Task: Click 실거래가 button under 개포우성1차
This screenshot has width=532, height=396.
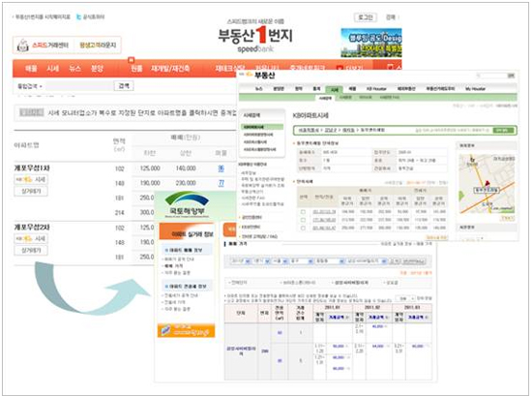Action: click(x=31, y=191)
